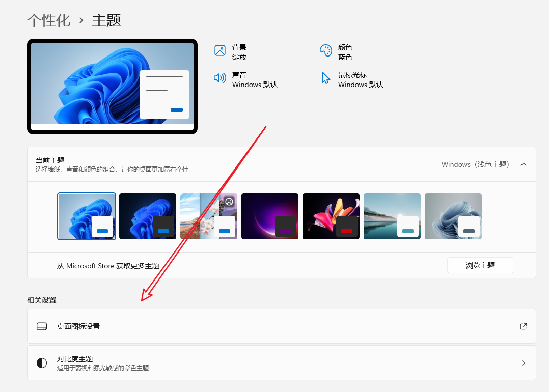This screenshot has width=549, height=392.
Task: Click the 主题 page title
Action: coord(106,20)
